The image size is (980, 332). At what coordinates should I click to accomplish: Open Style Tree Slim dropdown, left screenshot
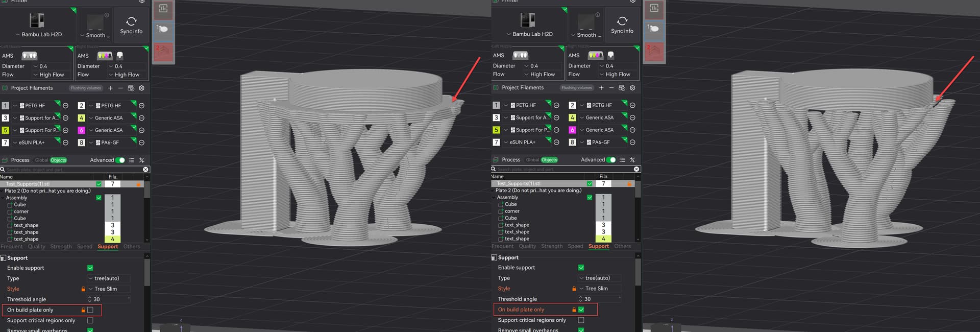coord(109,289)
